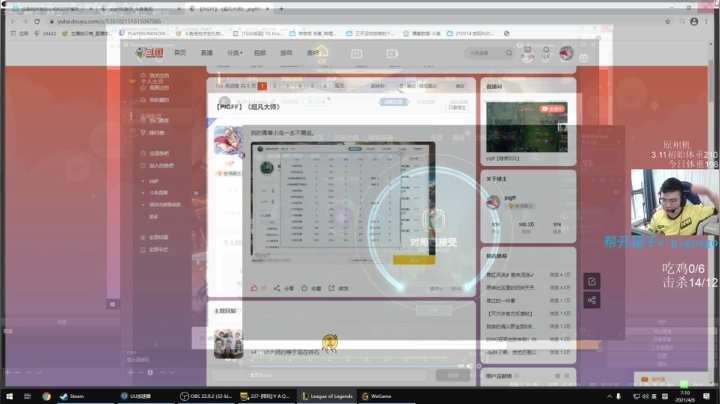Open the user avatar in Douyu header
Viewport: 720px width, 404px height.
[x=566, y=53]
